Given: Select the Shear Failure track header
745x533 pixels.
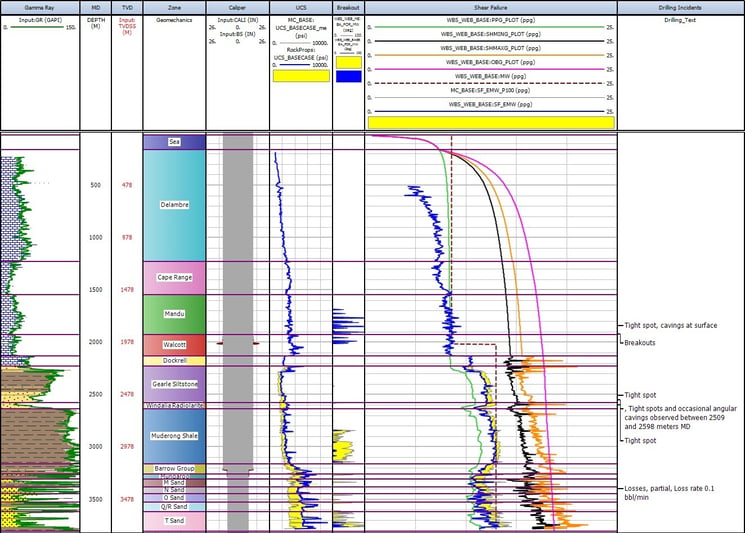Looking at the screenshot, I should pyautogui.click(x=491, y=8).
